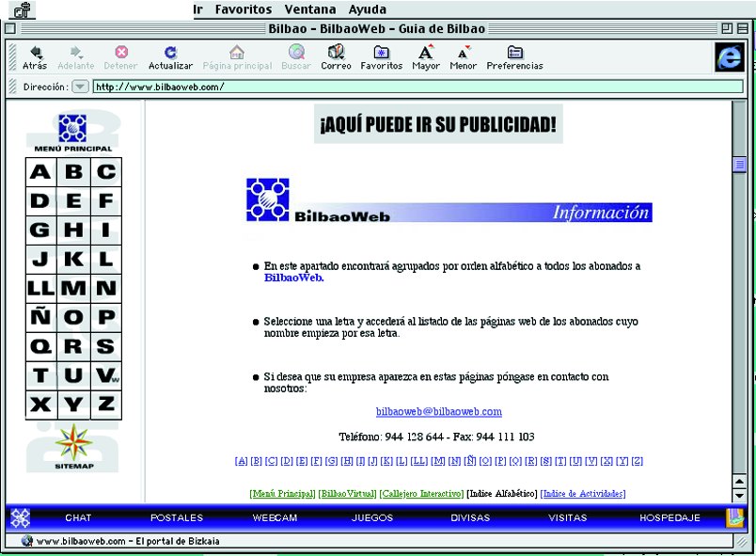Open HOSPEDAJE in bottom navigation bar
This screenshot has width=756, height=556.
click(669, 518)
